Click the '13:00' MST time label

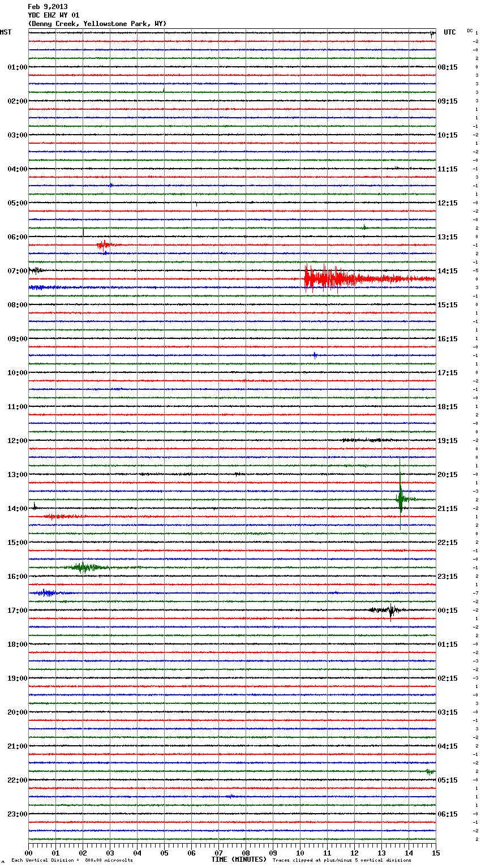click(x=18, y=475)
